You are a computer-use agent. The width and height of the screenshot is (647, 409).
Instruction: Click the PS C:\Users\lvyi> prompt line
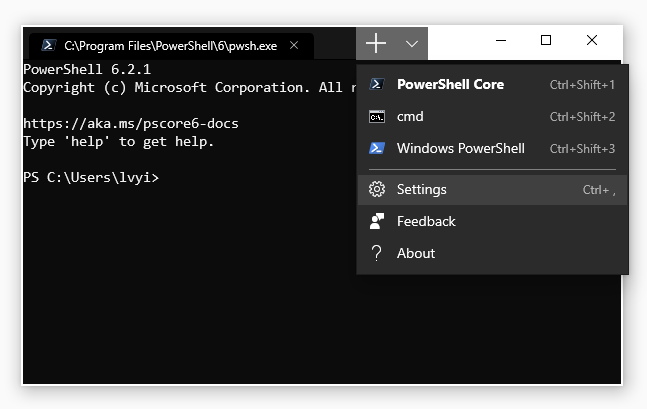click(x=90, y=177)
